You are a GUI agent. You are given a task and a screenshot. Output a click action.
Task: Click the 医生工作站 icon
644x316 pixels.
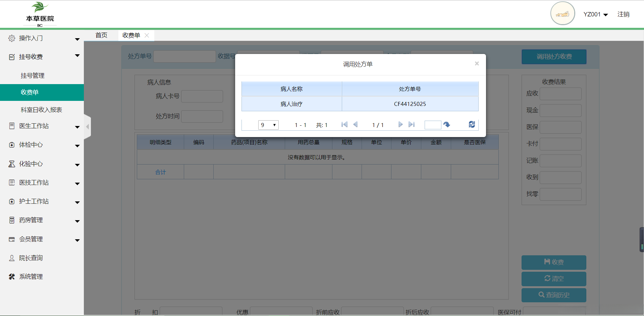coord(12,126)
